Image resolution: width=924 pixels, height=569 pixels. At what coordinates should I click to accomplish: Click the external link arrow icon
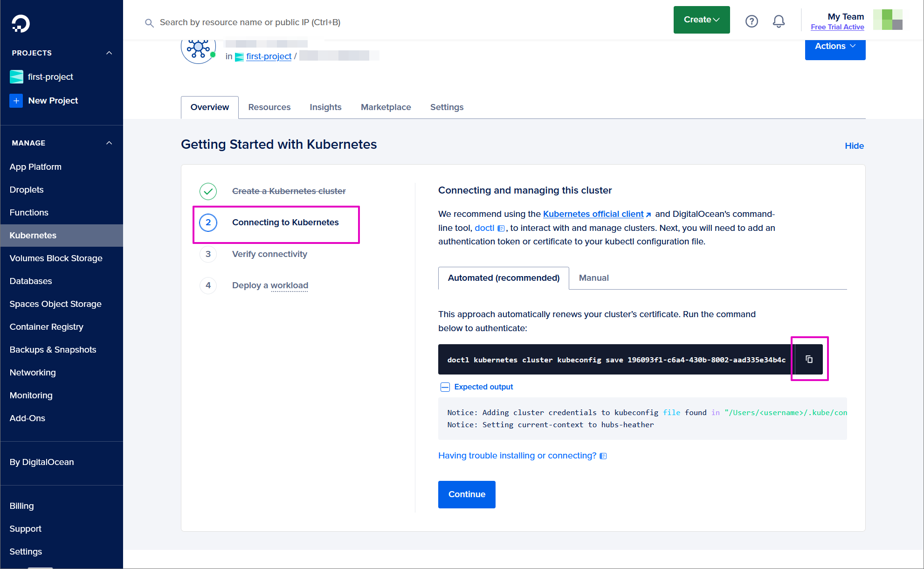(648, 215)
